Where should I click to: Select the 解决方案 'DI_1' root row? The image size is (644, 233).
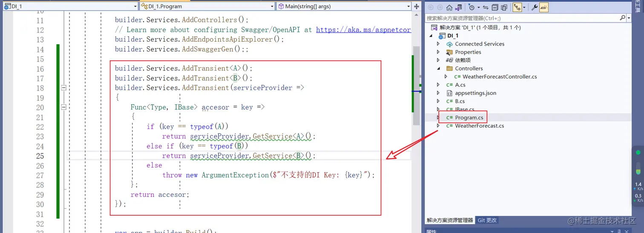[x=480, y=28]
